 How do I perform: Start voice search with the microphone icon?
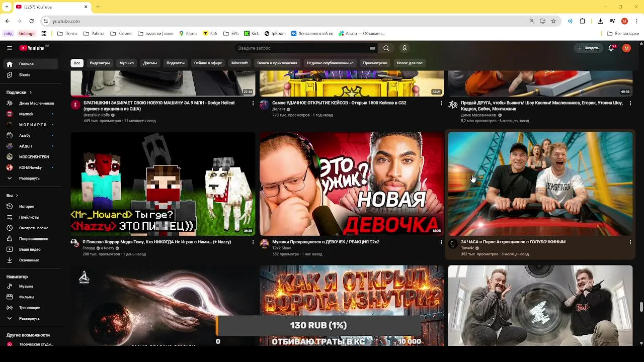[405, 48]
